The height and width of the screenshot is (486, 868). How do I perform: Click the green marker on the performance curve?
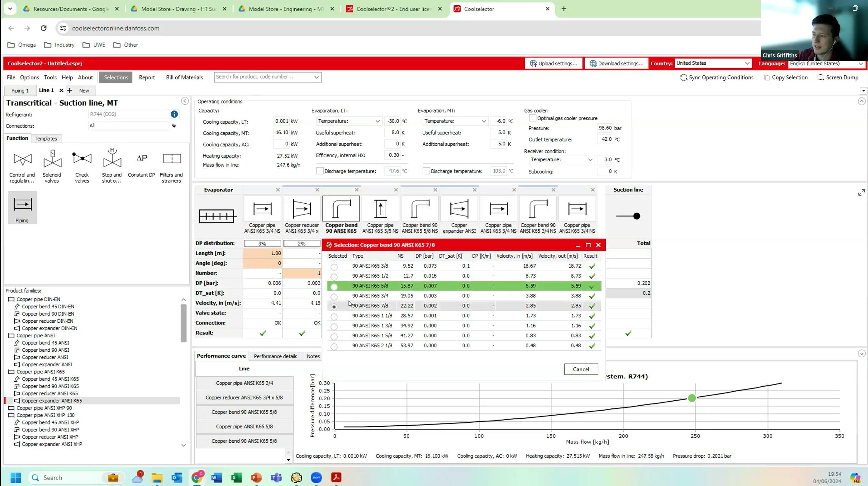(692, 398)
